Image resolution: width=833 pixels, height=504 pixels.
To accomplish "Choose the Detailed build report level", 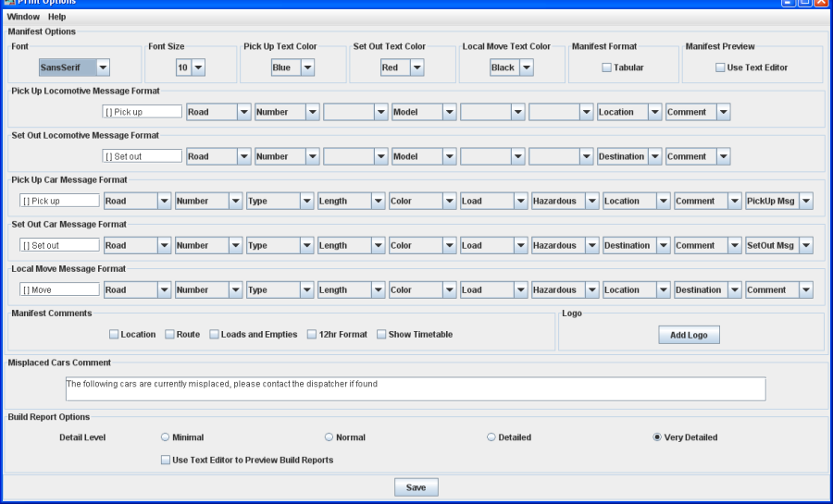I will pyautogui.click(x=491, y=437).
